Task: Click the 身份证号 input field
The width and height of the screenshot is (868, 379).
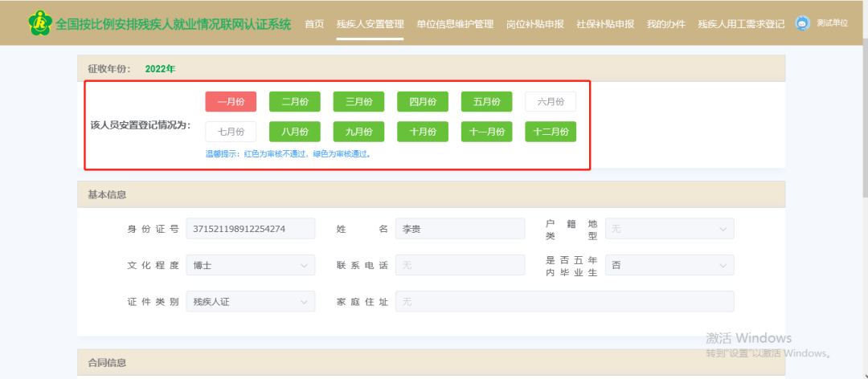Action: [x=250, y=229]
